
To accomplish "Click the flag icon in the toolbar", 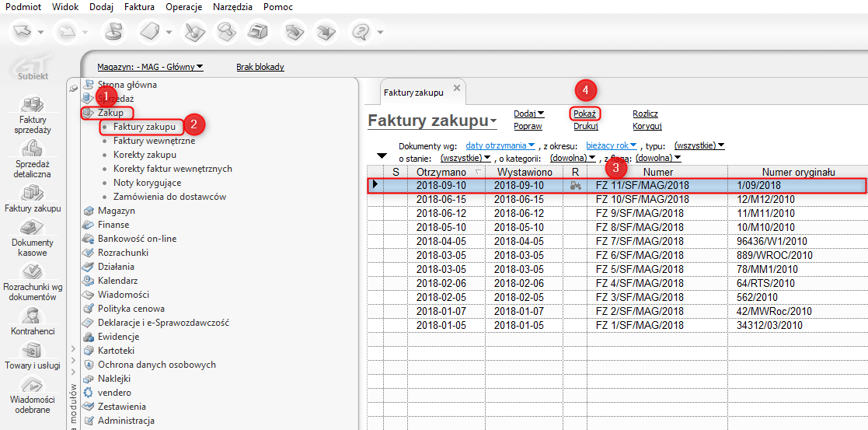I will click(113, 32).
